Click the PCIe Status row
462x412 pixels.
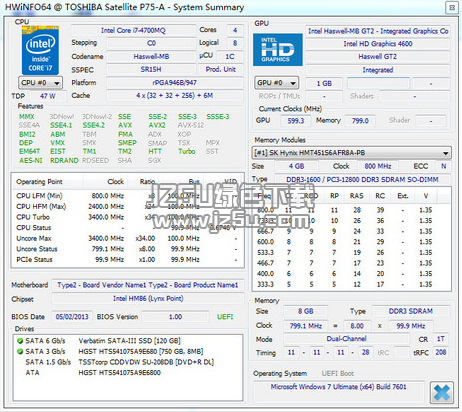[127, 260]
